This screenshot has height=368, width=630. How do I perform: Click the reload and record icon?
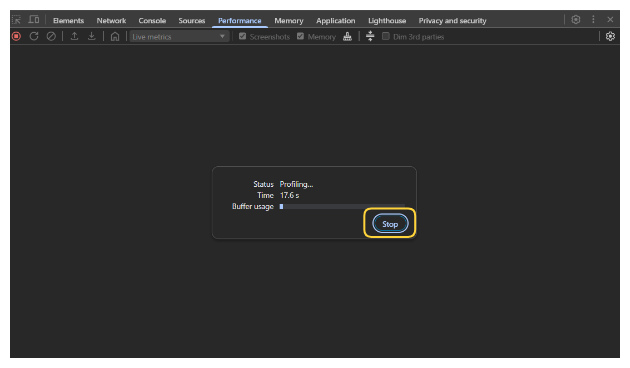click(34, 37)
